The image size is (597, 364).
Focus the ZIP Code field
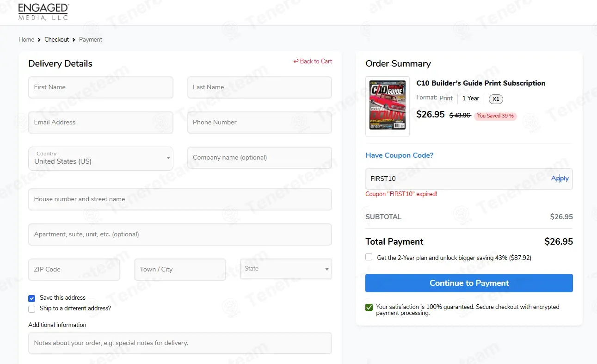tap(74, 270)
